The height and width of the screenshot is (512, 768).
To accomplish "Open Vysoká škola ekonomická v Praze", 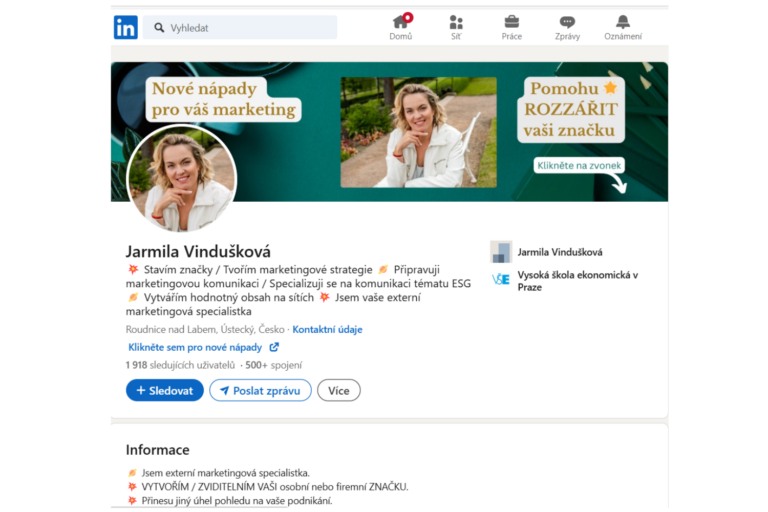I will coord(577,281).
